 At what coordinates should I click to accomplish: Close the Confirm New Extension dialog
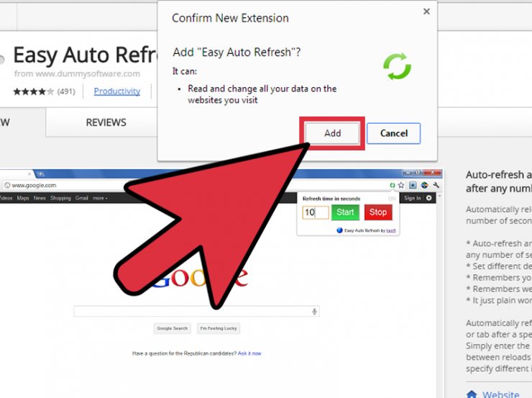426,12
